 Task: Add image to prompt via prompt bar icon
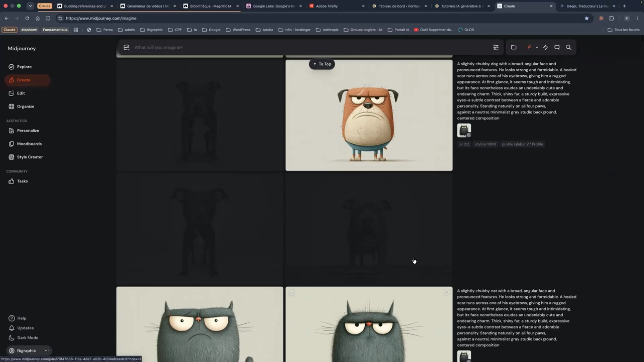126,47
